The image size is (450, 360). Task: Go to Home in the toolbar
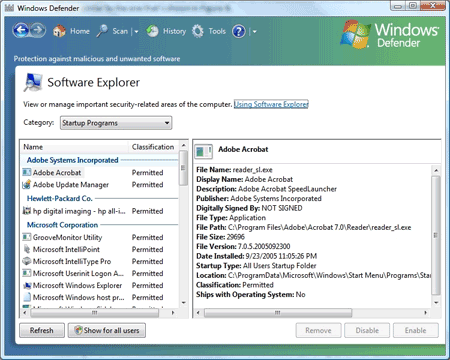click(80, 31)
